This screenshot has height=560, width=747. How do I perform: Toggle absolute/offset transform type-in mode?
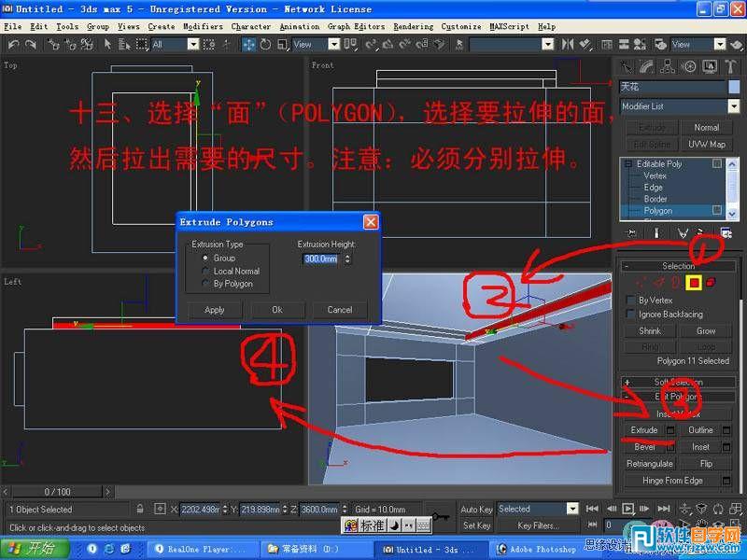click(160, 509)
